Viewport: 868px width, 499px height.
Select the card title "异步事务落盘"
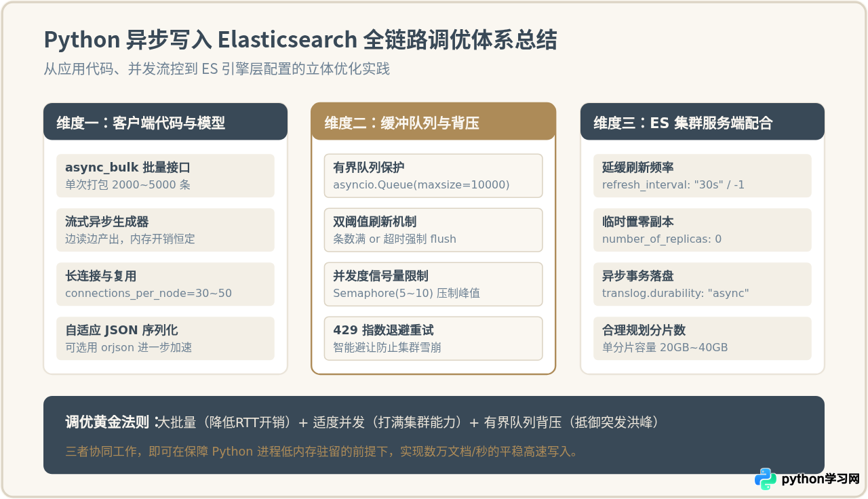click(638, 276)
